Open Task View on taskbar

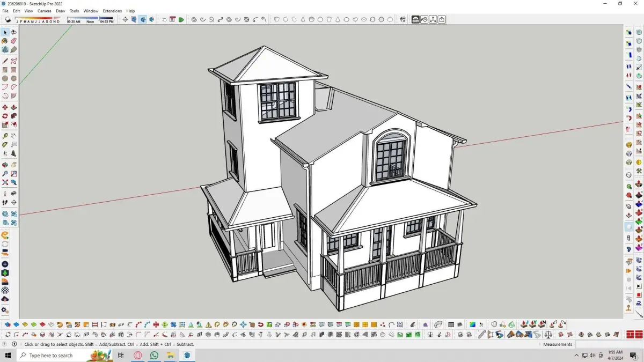[x=121, y=355]
